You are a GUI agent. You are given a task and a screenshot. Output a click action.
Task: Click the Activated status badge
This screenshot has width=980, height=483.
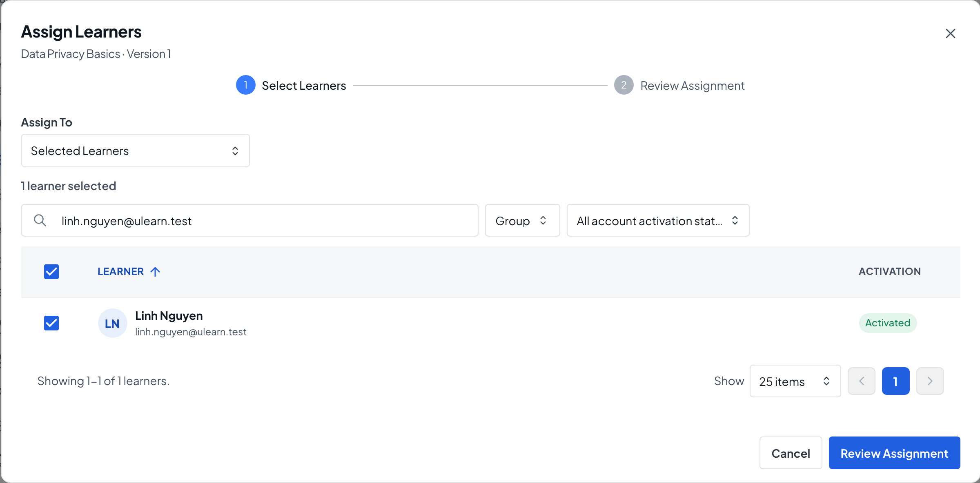tap(888, 323)
